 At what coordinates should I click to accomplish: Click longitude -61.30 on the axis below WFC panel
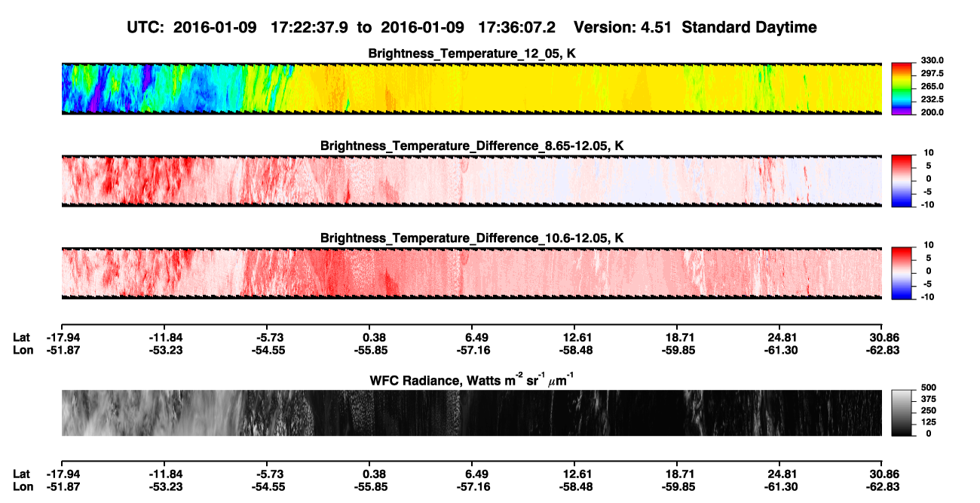coord(780,486)
